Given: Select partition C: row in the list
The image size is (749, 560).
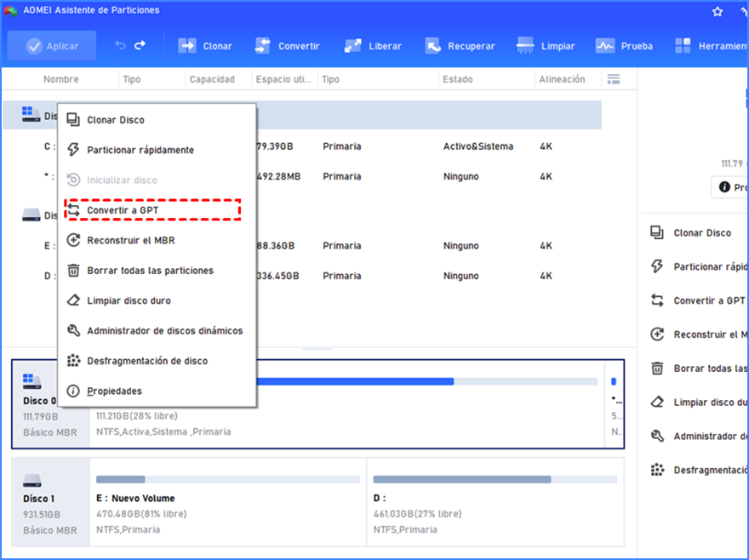Looking at the screenshot, I should point(302,146).
